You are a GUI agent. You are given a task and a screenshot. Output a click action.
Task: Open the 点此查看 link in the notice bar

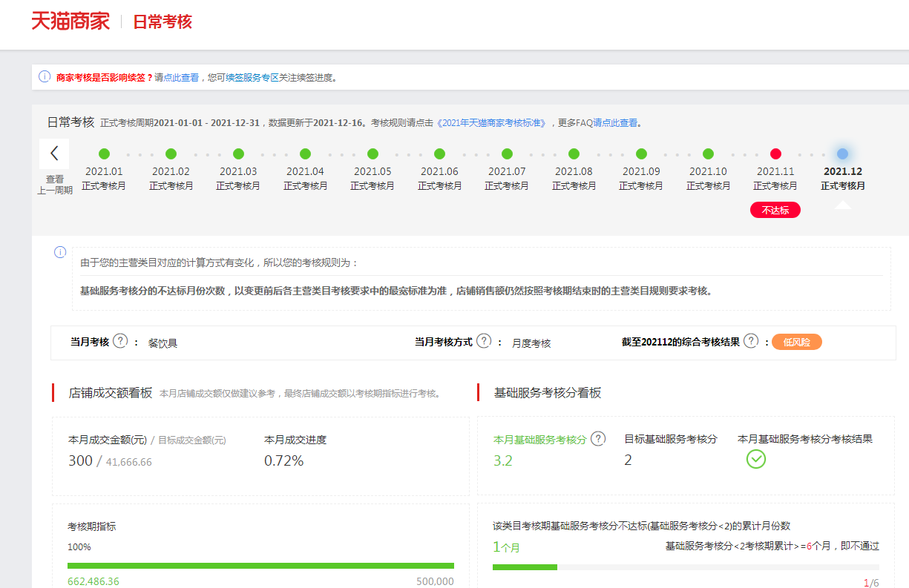pyautogui.click(x=181, y=77)
